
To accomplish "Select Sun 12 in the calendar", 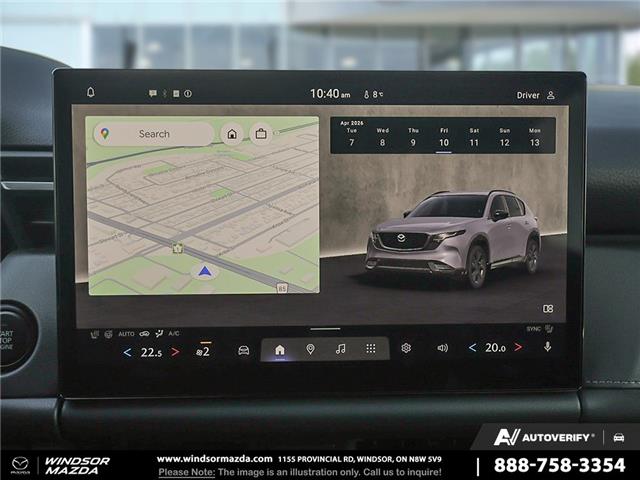I will pos(504,137).
